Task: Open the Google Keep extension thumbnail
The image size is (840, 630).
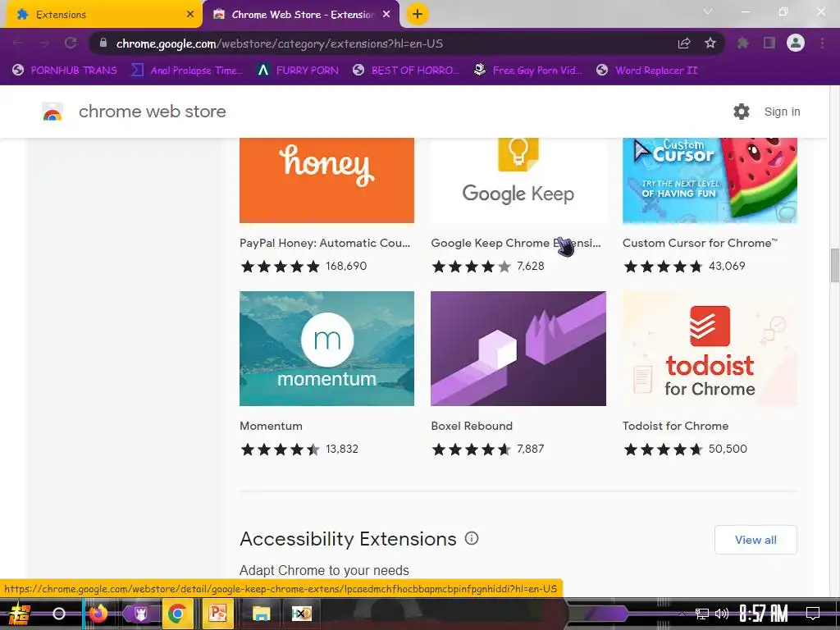Action: click(518, 180)
